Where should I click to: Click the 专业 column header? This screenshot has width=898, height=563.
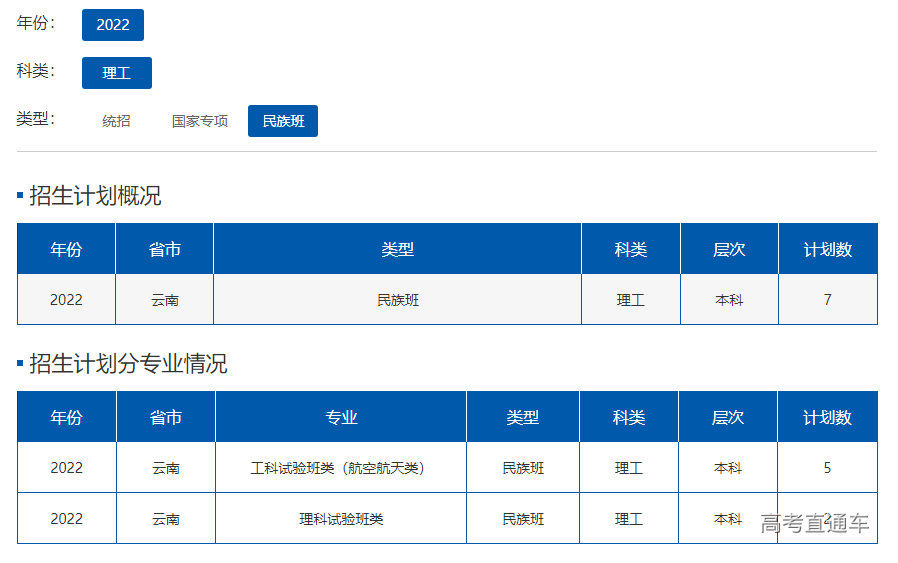pos(341,417)
